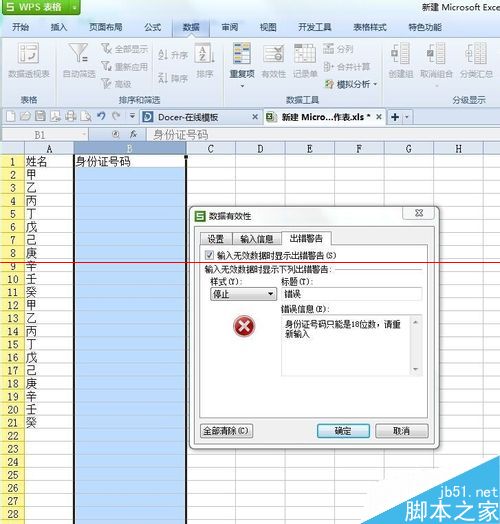This screenshot has height=524, width=500.
Task: Click 创建组 create group
Action: [x=400, y=60]
